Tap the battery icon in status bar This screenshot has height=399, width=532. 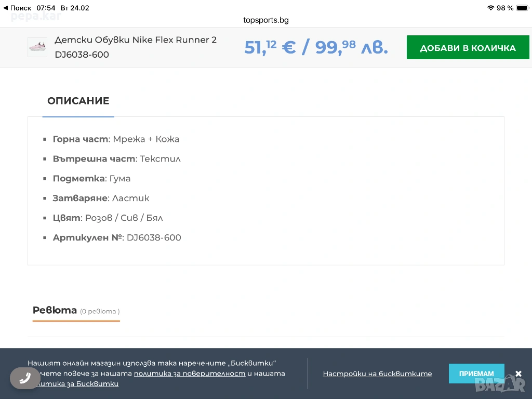[x=522, y=8]
